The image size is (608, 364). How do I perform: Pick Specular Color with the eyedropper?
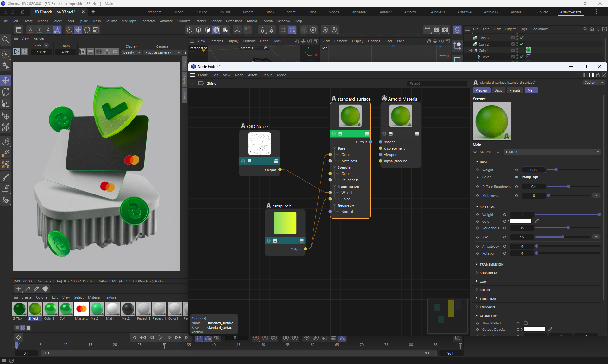pos(537,221)
